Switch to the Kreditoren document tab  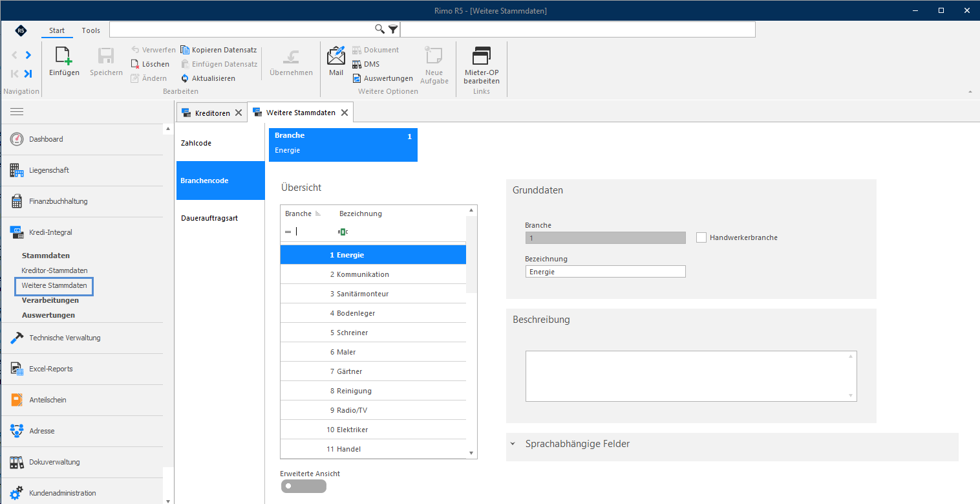[212, 113]
